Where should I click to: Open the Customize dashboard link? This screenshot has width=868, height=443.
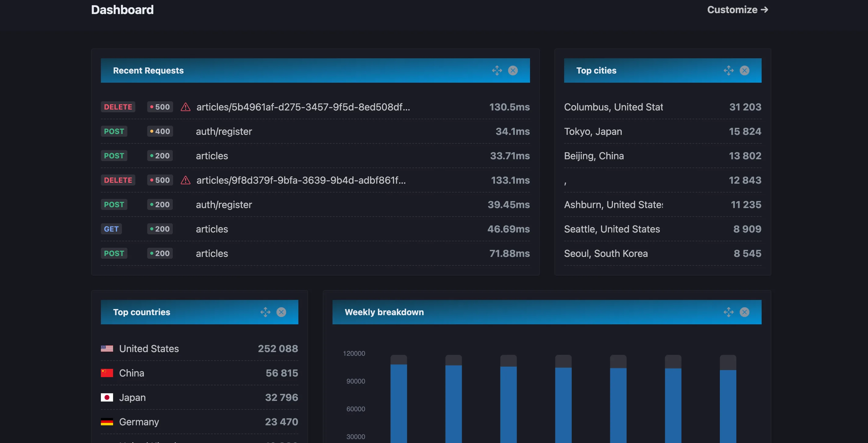[738, 10]
